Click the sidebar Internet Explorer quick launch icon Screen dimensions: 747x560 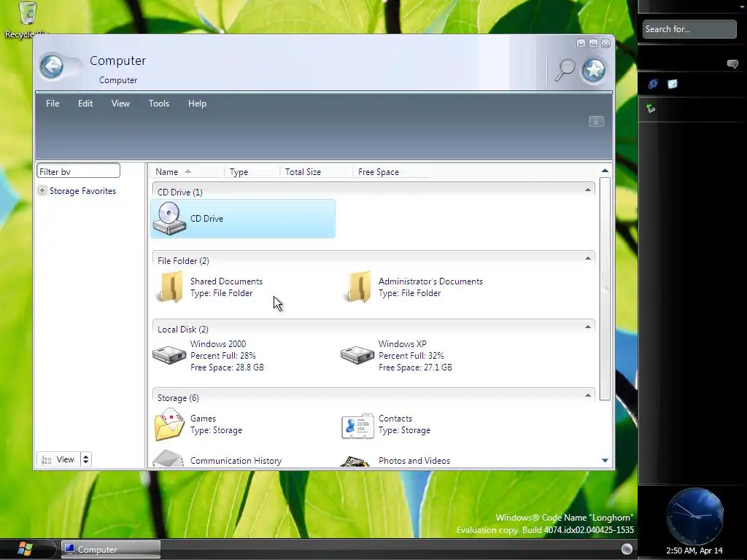point(653,85)
